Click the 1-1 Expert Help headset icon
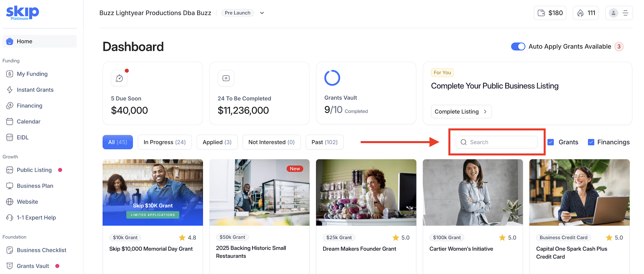Screen dimensions: 644x274 [x=10, y=218]
